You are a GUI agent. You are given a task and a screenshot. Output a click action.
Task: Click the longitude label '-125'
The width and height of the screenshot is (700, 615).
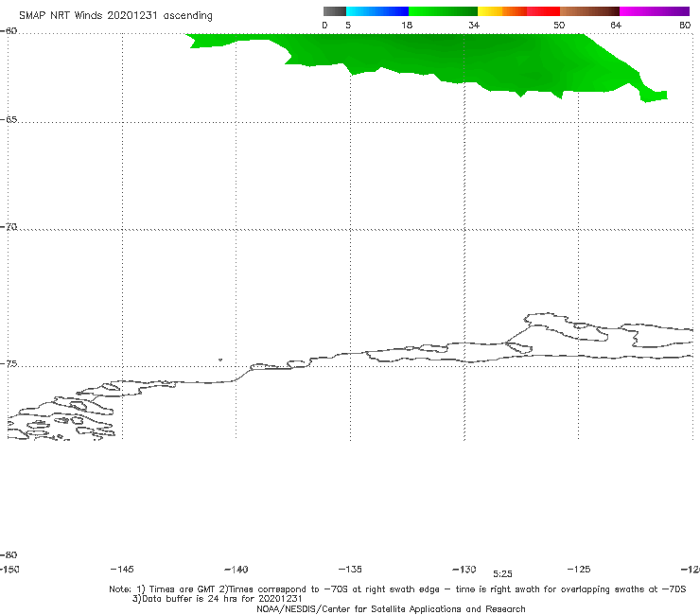point(579,570)
